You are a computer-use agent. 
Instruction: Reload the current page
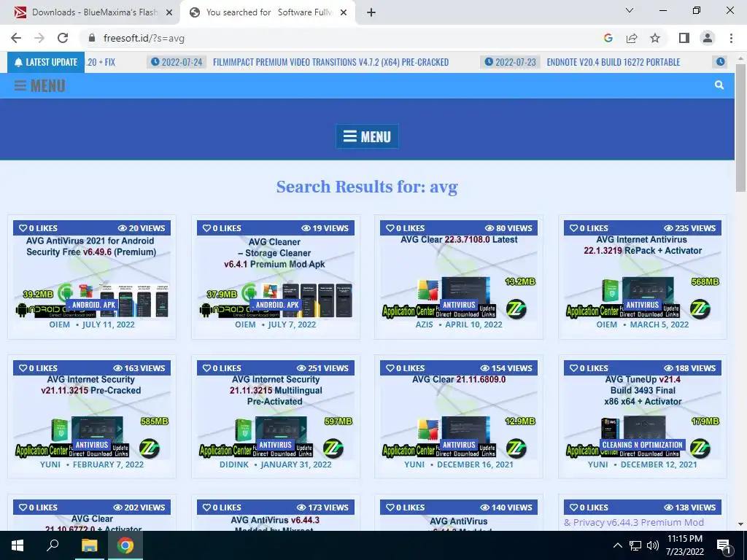tap(63, 38)
